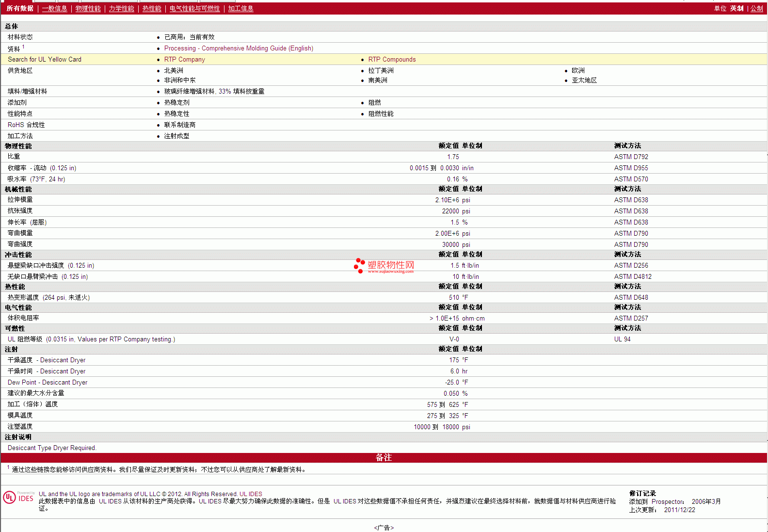Select 英制 units option
Screen dimensions: 768x532
tap(736, 9)
